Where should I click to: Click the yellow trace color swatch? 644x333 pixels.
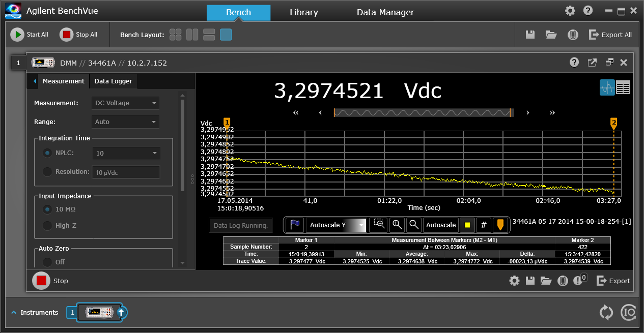click(x=467, y=225)
